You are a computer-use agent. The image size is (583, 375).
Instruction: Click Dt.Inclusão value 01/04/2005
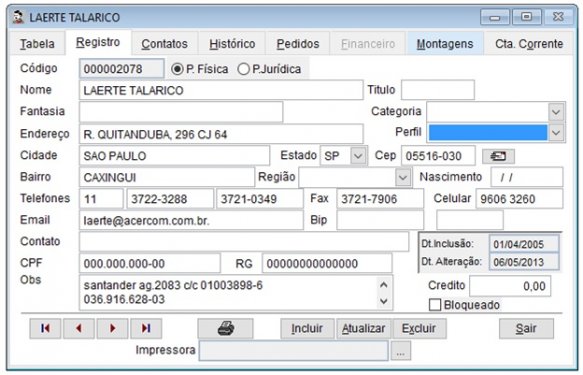(524, 244)
